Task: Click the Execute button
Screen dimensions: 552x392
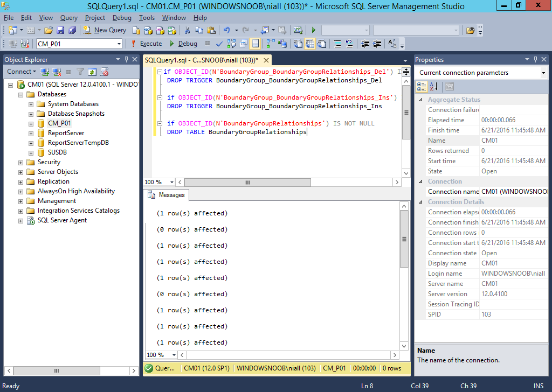Action: point(147,44)
